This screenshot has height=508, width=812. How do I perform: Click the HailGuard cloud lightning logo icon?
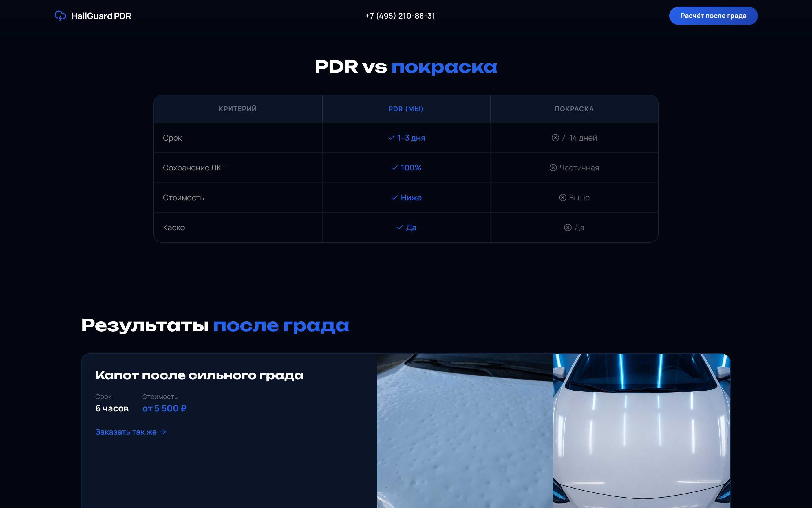pos(60,16)
